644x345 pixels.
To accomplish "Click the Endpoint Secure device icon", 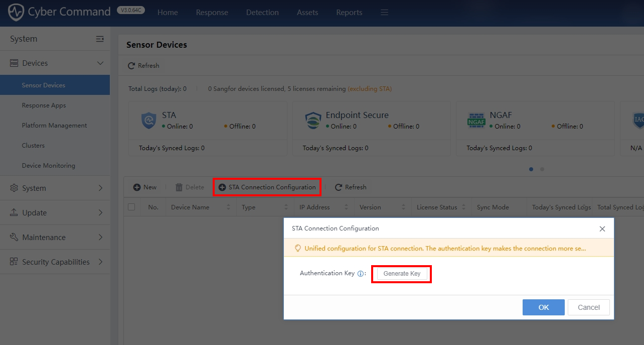I will (x=313, y=121).
